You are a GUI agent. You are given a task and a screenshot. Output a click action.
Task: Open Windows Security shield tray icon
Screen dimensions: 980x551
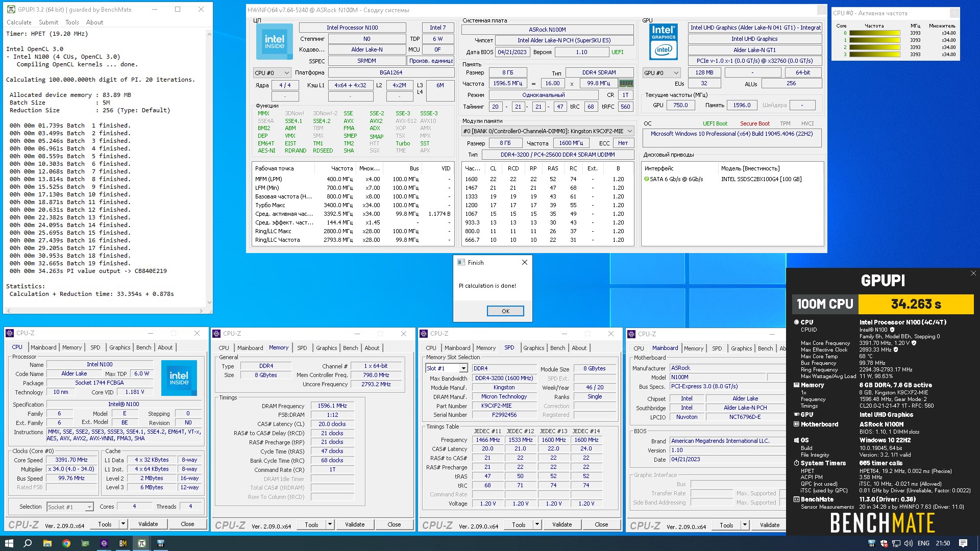click(884, 543)
